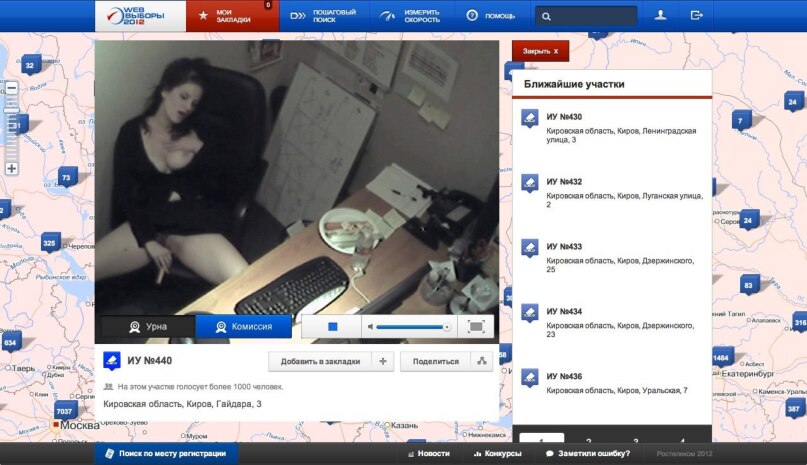Image resolution: width=807 pixels, height=465 pixels.
Task: Mute audio with the speaker icon
Action: tap(371, 326)
